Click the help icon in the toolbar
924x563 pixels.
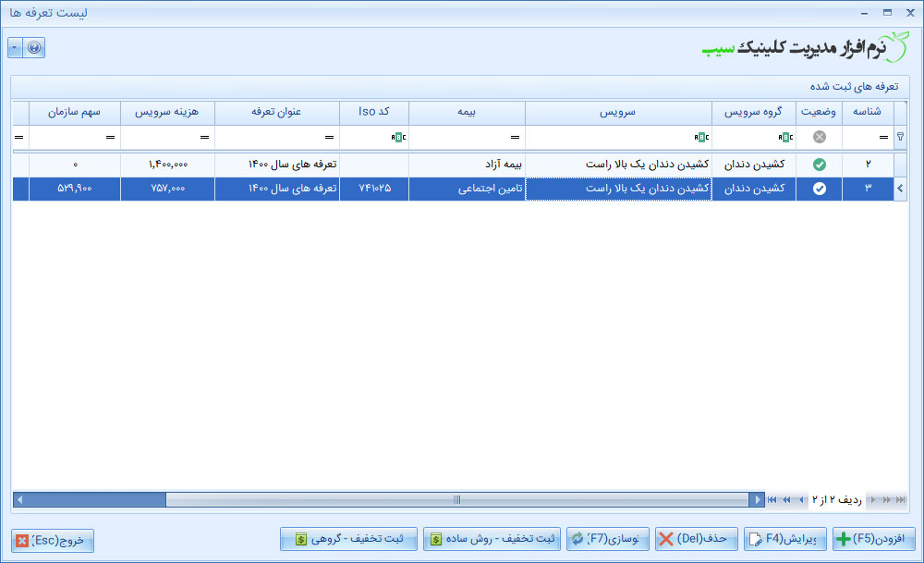34,47
